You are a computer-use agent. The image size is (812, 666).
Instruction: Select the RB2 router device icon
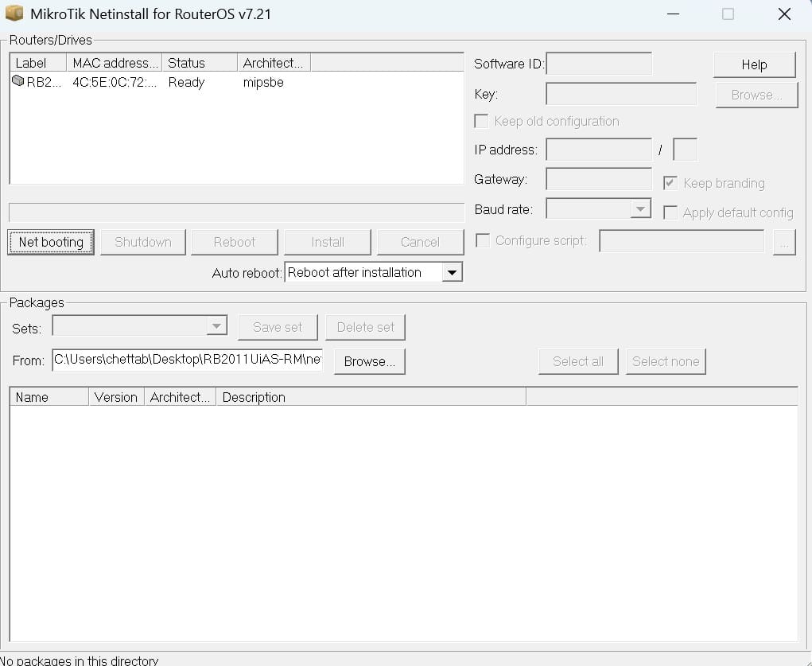[18, 81]
